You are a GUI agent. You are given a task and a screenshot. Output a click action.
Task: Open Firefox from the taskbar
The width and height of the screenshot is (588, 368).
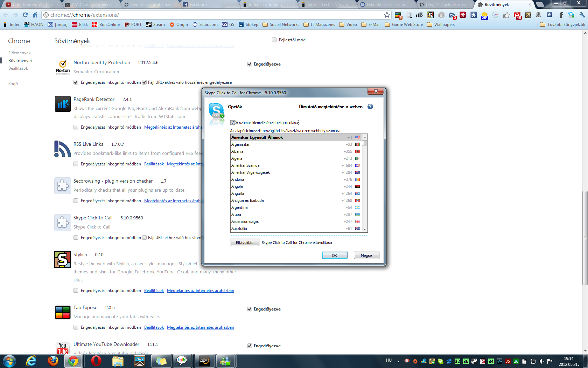point(53,361)
